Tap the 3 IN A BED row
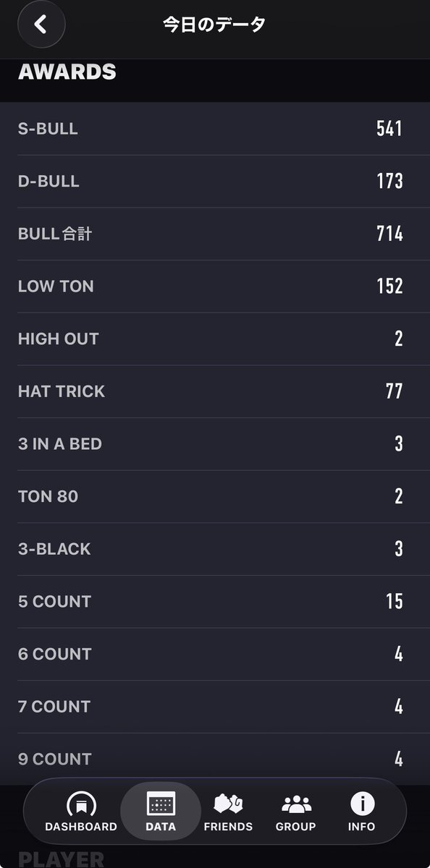This screenshot has height=868, width=430. (211, 444)
